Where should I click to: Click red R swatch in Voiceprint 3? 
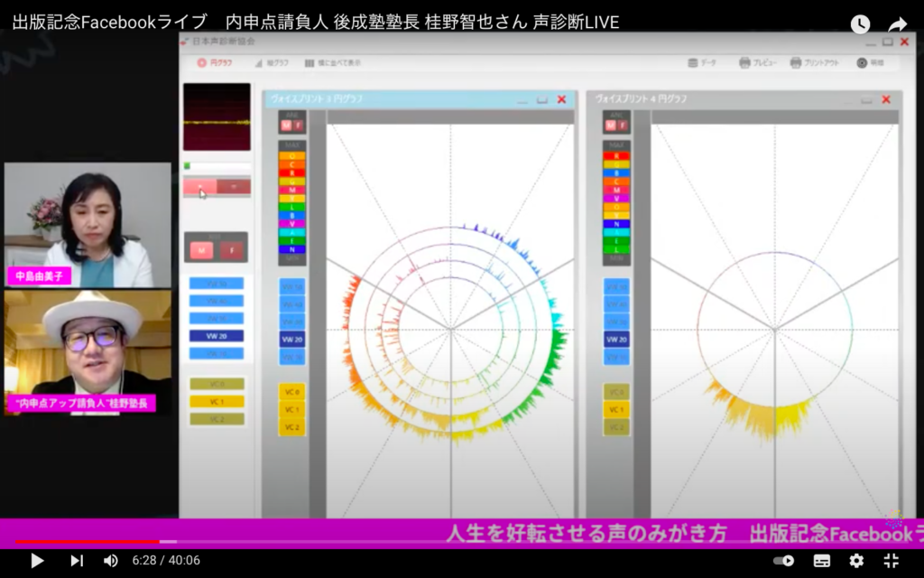click(x=291, y=172)
